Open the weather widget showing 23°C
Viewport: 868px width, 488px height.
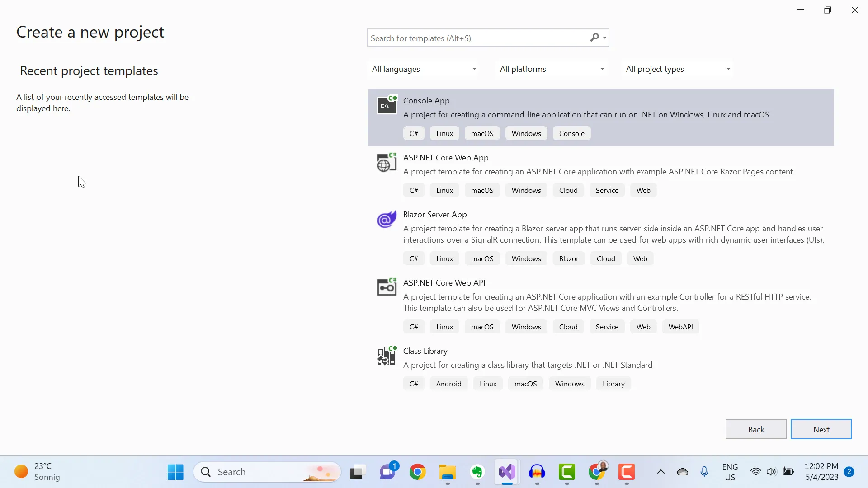(37, 472)
